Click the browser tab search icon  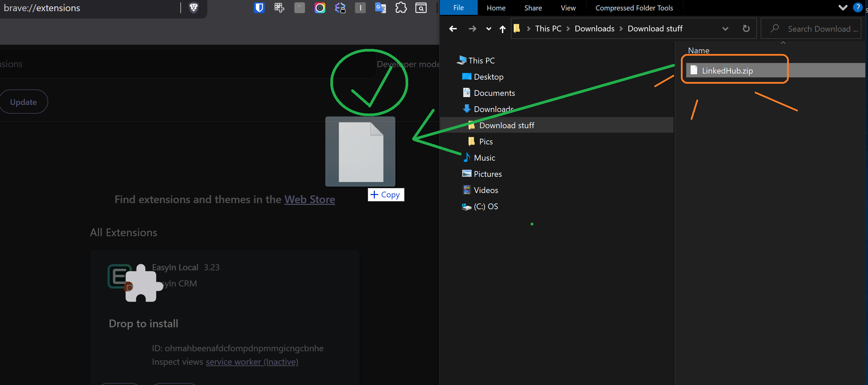pyautogui.click(x=421, y=7)
